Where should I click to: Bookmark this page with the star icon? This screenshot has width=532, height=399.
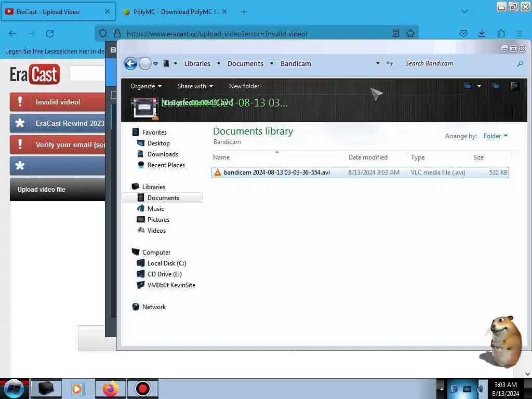(410, 33)
